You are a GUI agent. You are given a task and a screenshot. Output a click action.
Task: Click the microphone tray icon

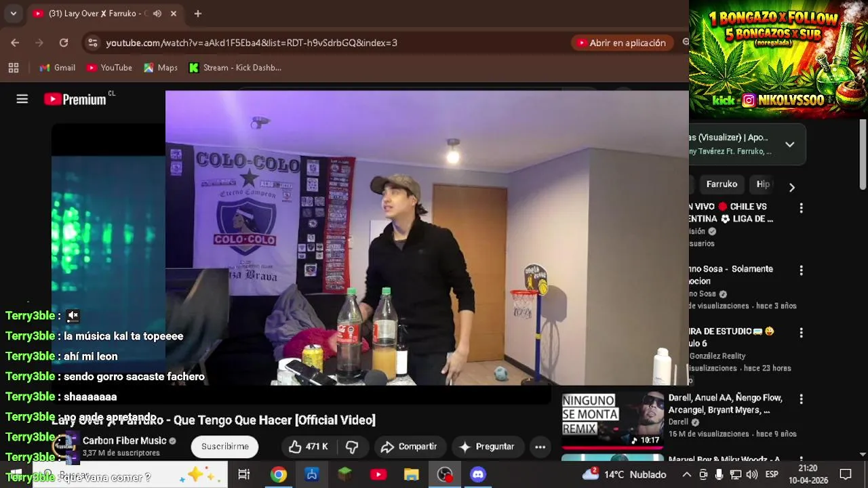pyautogui.click(x=719, y=474)
